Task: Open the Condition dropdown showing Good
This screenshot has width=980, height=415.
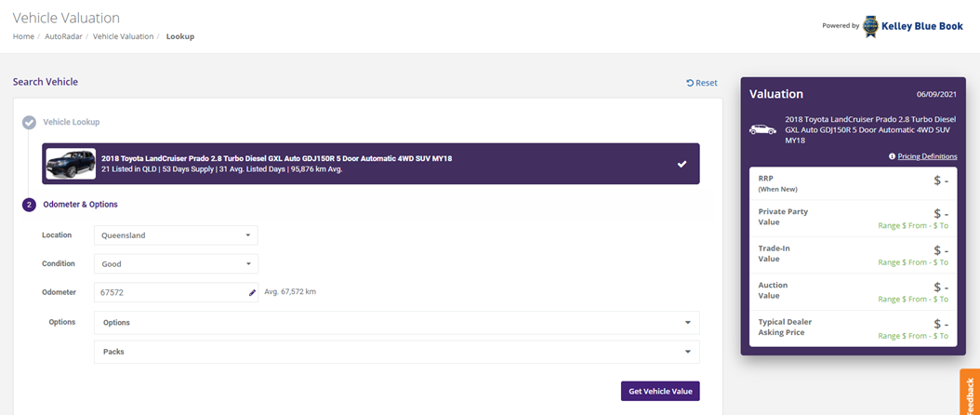Action: point(176,264)
